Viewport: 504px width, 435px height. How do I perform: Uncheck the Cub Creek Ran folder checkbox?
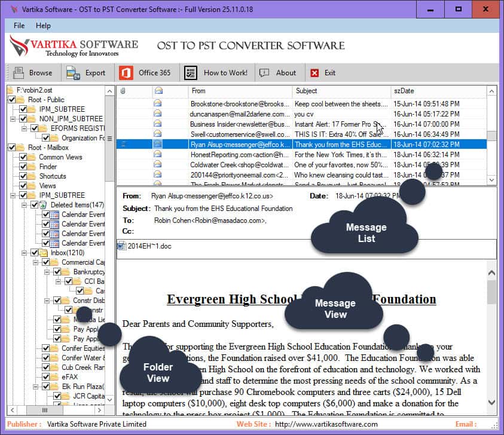point(45,367)
